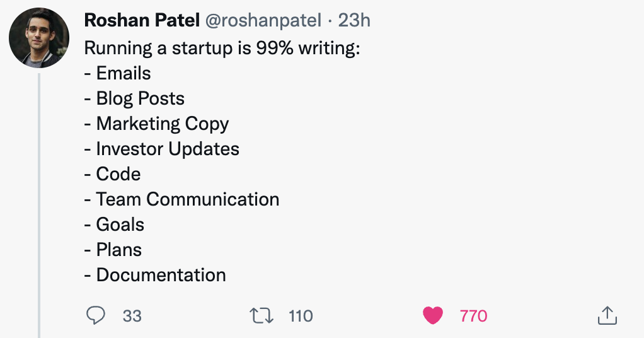Screen dimensions: 644x338
Task: Click the tweet heading 'Running a startup is 99% writing'
Action: [x=222, y=48]
